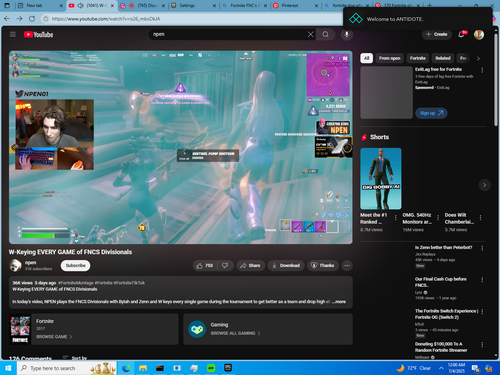Clear the search text with the X

click(x=310, y=34)
